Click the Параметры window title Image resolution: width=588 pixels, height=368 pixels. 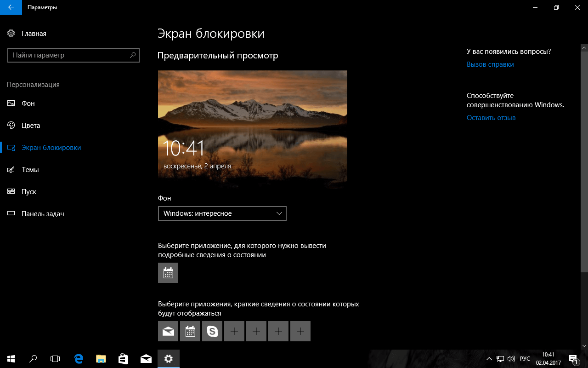pyautogui.click(x=42, y=7)
